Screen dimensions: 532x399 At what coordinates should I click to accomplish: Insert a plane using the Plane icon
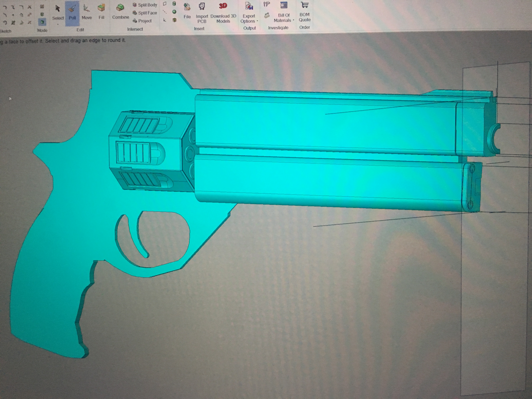(165, 4)
